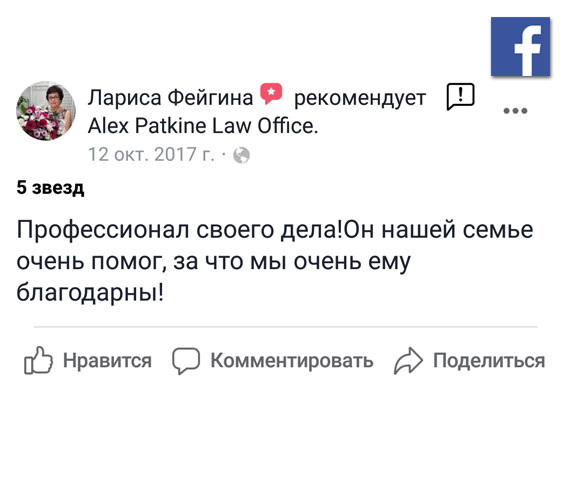Click the 12 окт. 2017 г. timestamp
Screen dimensions: 569x482
coord(151,154)
